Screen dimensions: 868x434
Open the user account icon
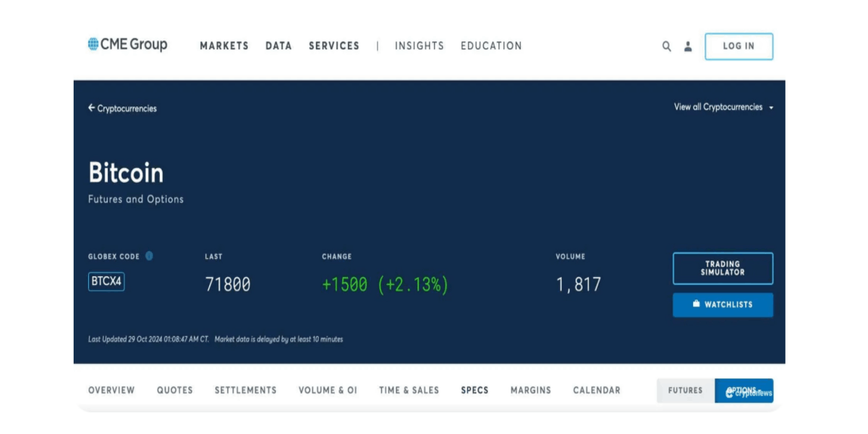(688, 46)
